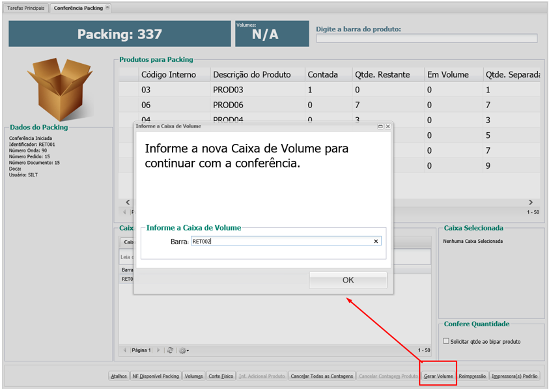Click the Em Volume column header
549x392 pixels.
tap(453, 74)
